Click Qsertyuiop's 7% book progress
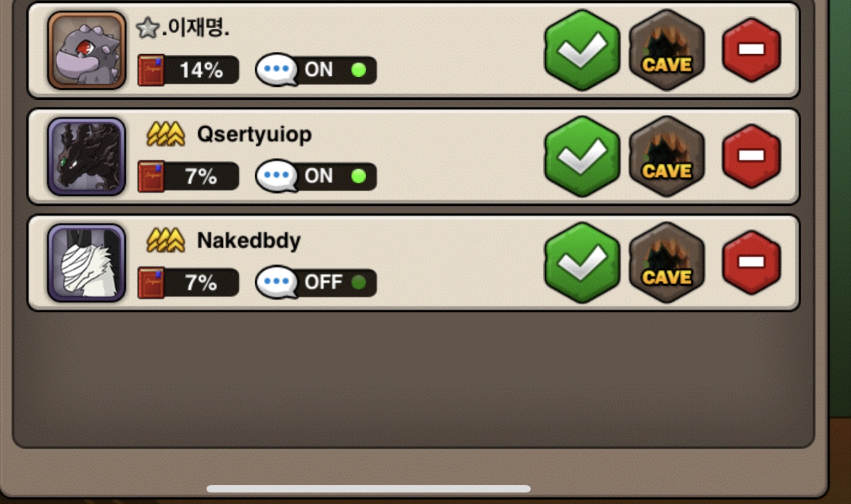 click(x=188, y=176)
